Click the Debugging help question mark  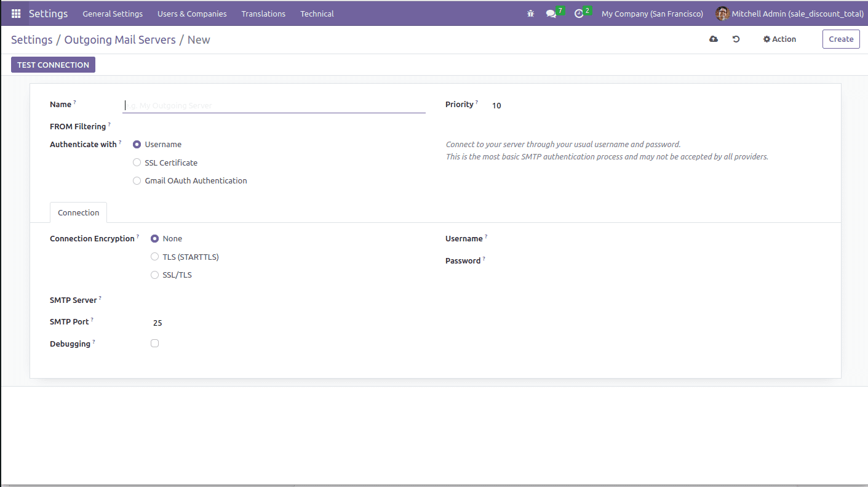tap(94, 342)
